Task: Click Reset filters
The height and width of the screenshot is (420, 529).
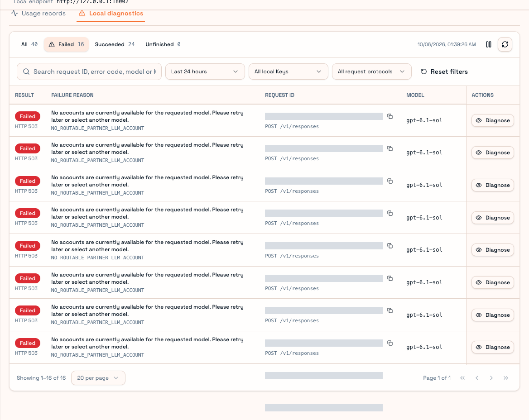Action: click(444, 72)
